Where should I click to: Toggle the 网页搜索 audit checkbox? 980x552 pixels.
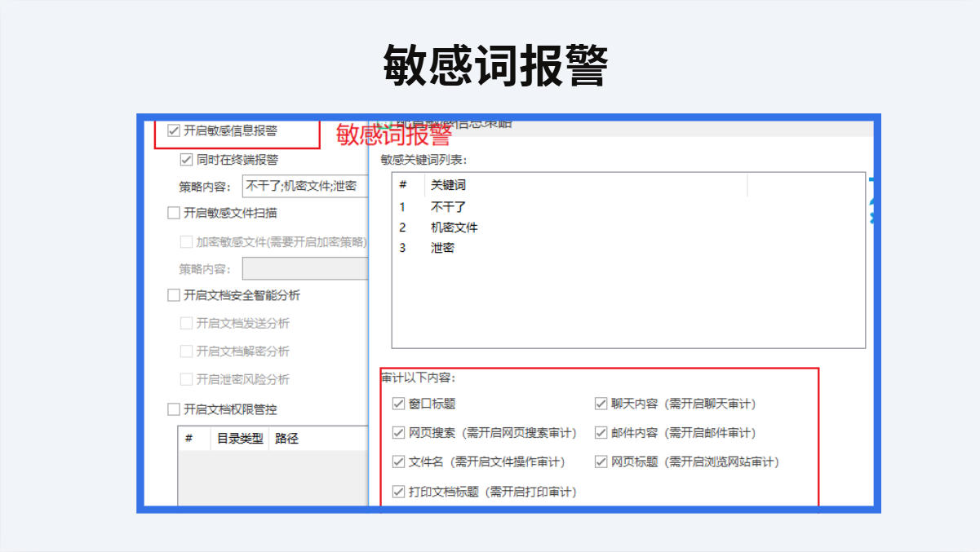click(399, 433)
